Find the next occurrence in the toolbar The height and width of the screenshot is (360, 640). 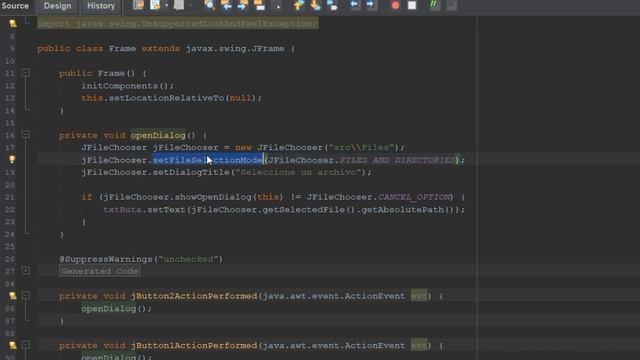tap(242, 5)
